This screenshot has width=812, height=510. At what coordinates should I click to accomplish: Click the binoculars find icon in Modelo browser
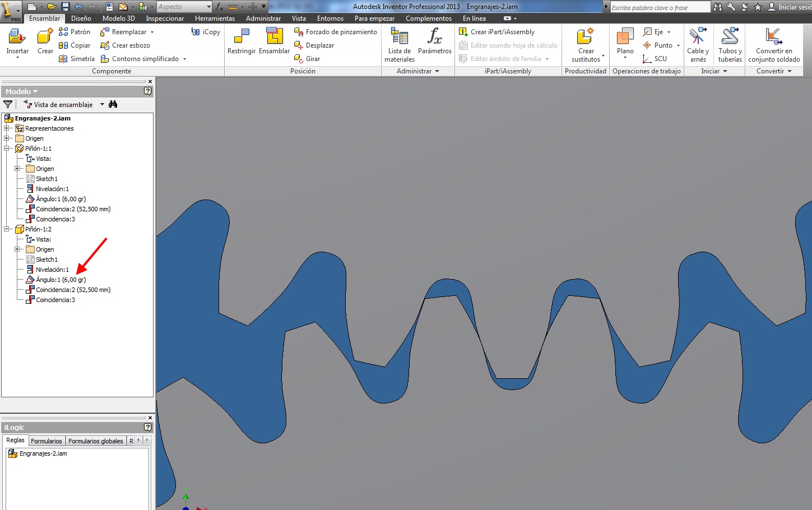coord(113,104)
